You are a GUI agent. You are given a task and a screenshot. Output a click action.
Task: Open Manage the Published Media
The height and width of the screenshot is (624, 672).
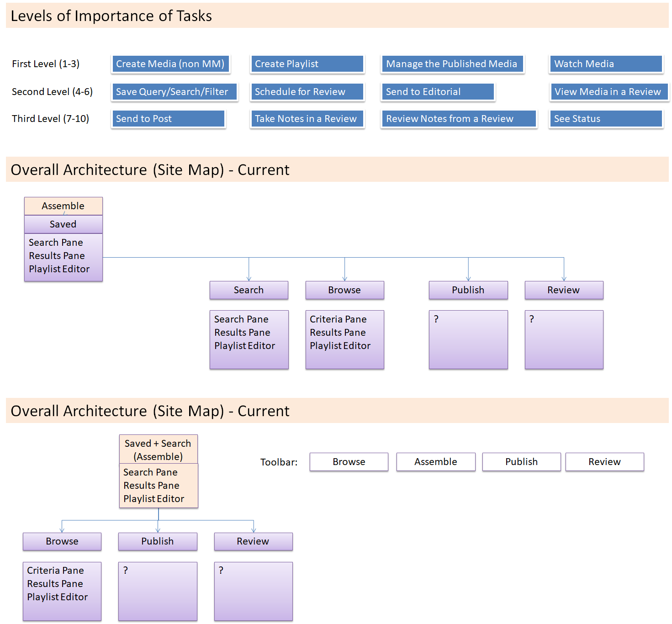tap(452, 64)
